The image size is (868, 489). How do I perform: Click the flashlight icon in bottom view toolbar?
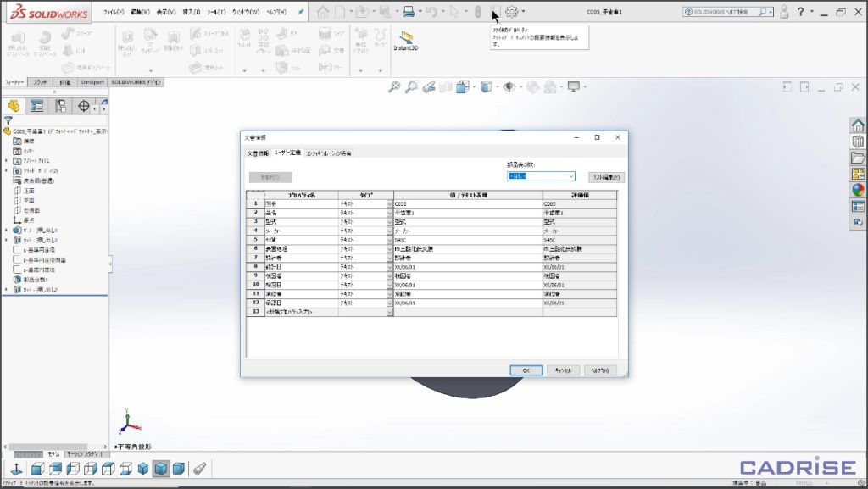198,469
